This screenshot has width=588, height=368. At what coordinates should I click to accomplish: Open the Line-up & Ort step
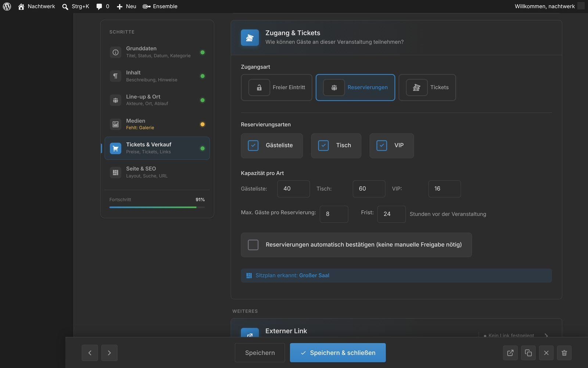157,100
